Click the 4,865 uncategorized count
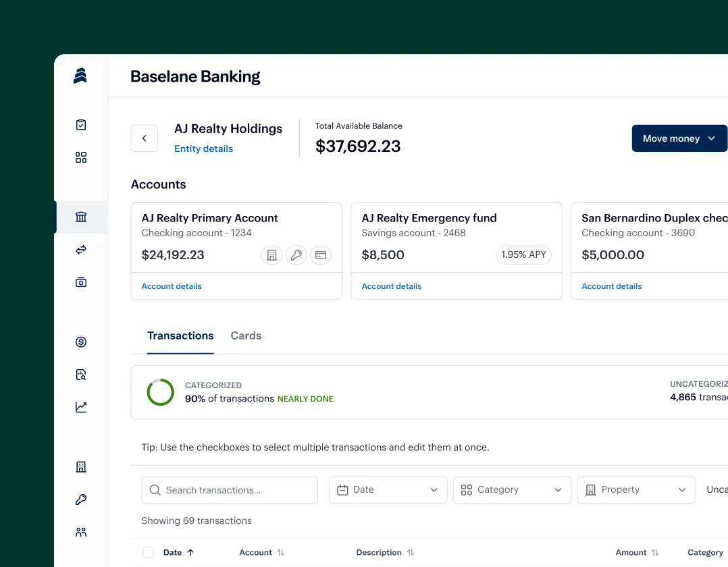Image resolution: width=728 pixels, height=567 pixels. 683,397
